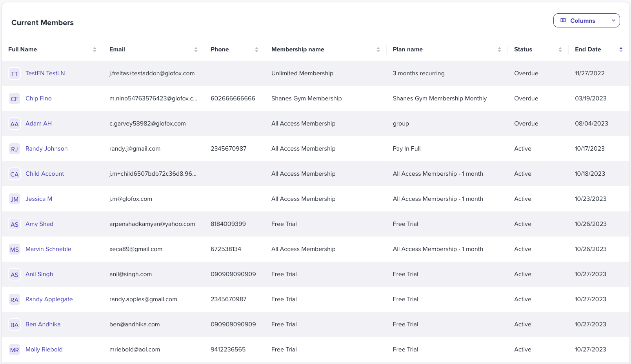Select email arpenshadkamyan@yahoo.com
Image resolution: width=631 pixels, height=364 pixels.
pyautogui.click(x=152, y=224)
